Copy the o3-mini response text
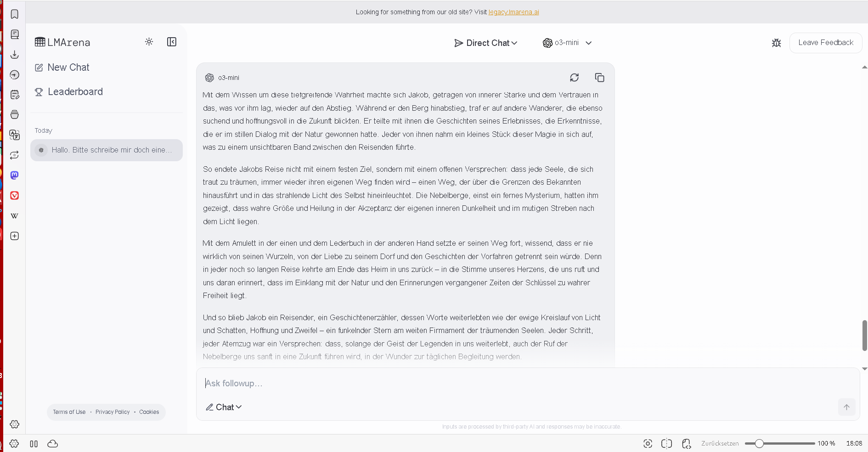 pos(599,78)
